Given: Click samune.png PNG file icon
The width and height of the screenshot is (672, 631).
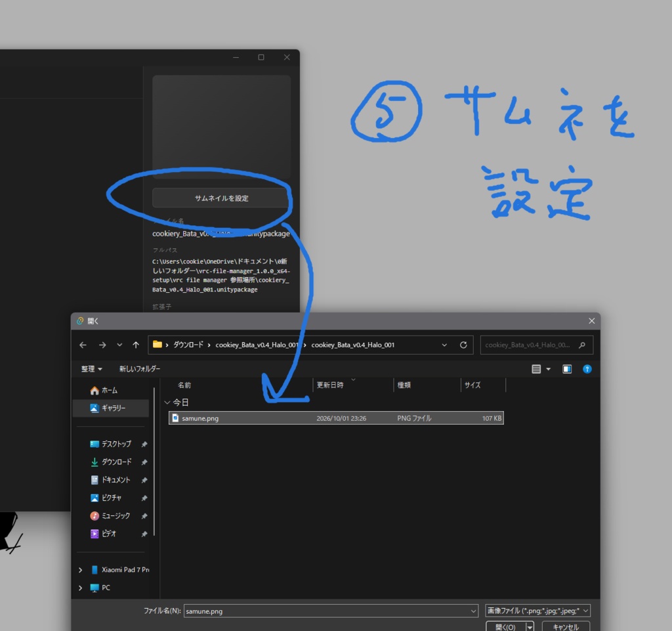Looking at the screenshot, I should tap(175, 418).
